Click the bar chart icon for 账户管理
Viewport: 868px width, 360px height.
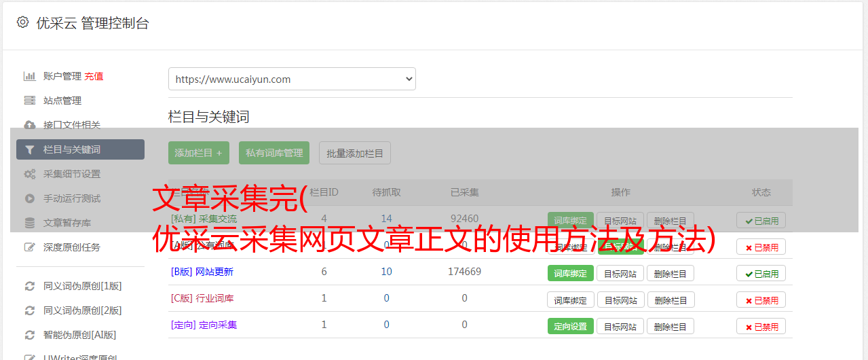click(x=29, y=76)
